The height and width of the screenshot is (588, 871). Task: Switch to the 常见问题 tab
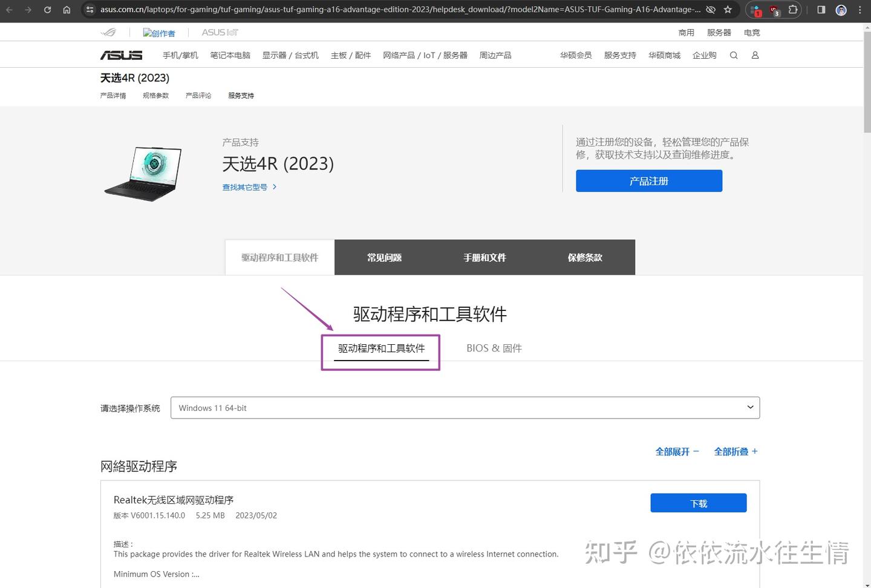[x=385, y=257]
